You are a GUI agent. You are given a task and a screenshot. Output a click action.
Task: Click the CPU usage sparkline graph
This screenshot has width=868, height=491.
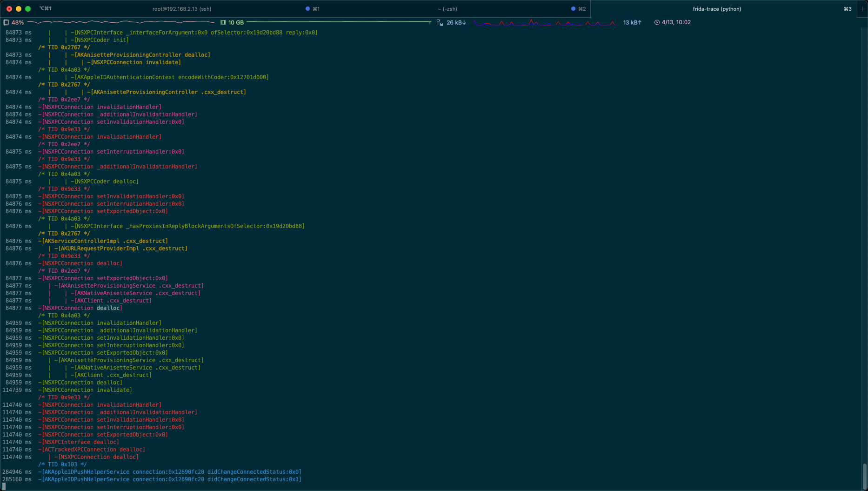121,22
